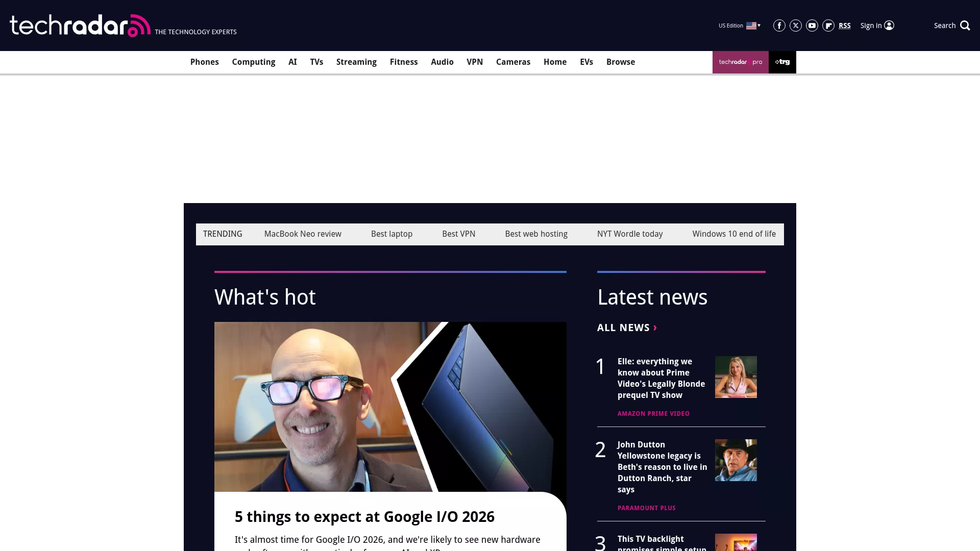Open the TVs menu
The image size is (980, 551).
point(316,62)
